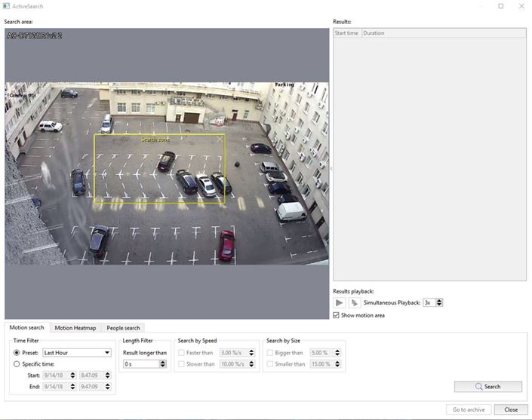
Task: Maximize the ActiveSearch window
Action: point(501,6)
